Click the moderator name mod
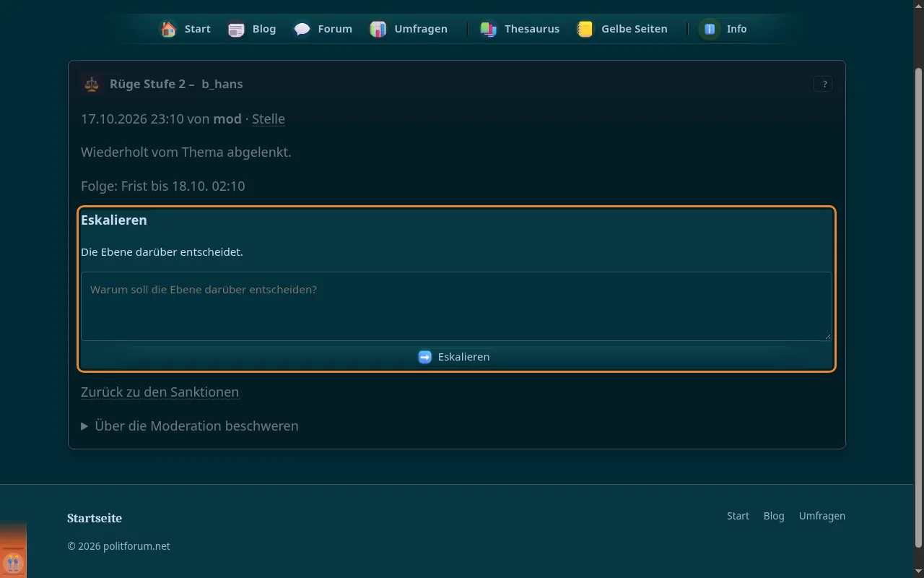 [227, 118]
